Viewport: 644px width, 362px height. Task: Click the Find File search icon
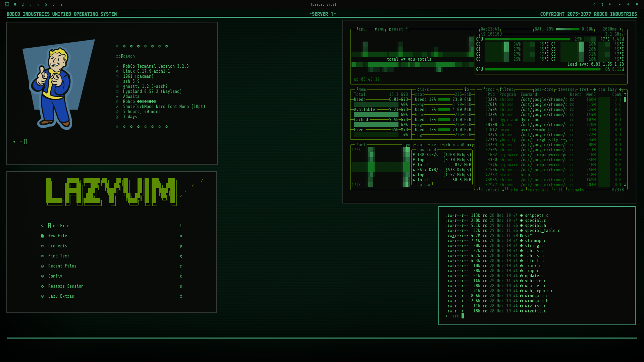(x=42, y=226)
